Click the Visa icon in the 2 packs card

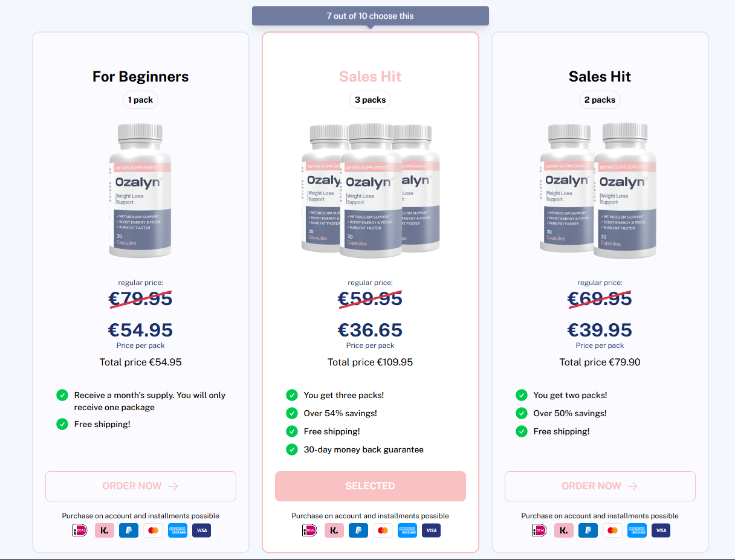click(661, 530)
